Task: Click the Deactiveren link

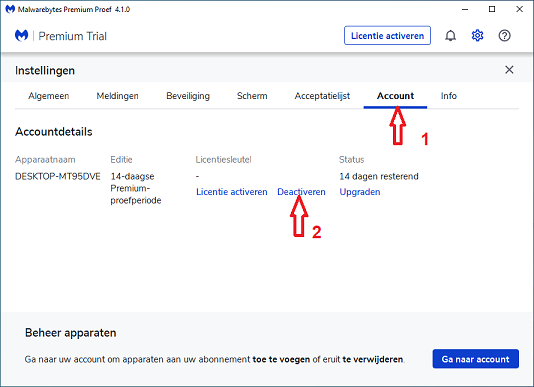Action: point(301,192)
